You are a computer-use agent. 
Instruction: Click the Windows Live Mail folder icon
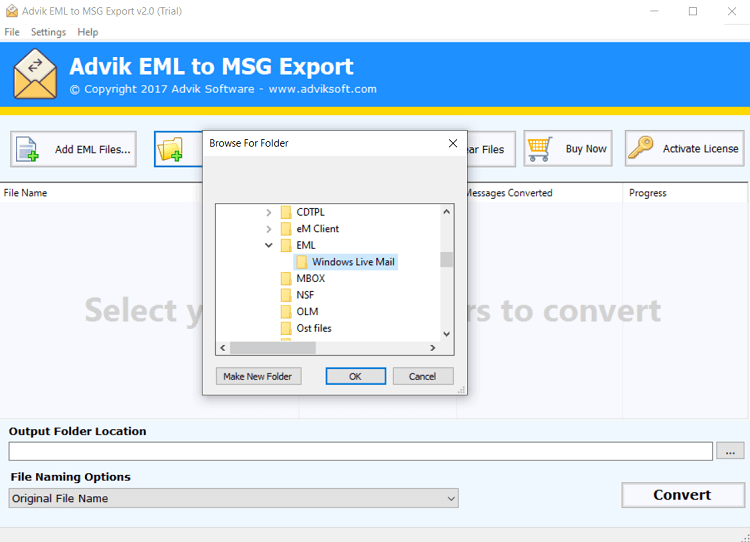pyautogui.click(x=302, y=262)
